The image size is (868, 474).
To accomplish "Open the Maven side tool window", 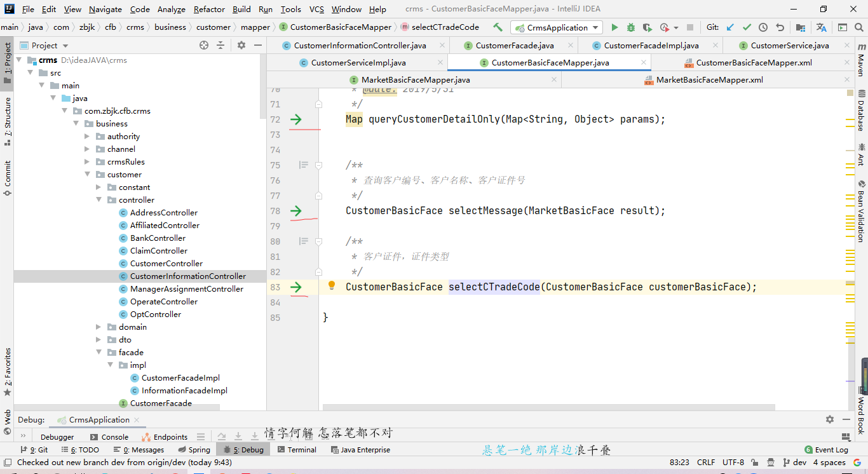I will 861,59.
